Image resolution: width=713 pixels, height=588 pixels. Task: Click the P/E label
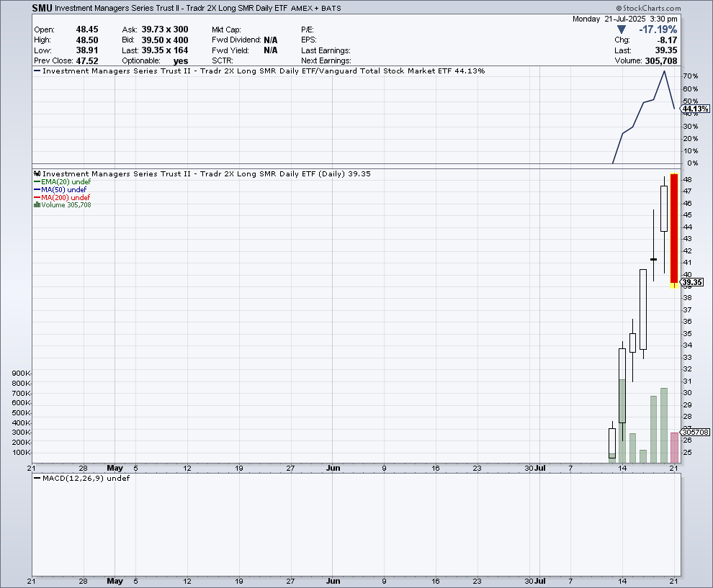(x=308, y=30)
